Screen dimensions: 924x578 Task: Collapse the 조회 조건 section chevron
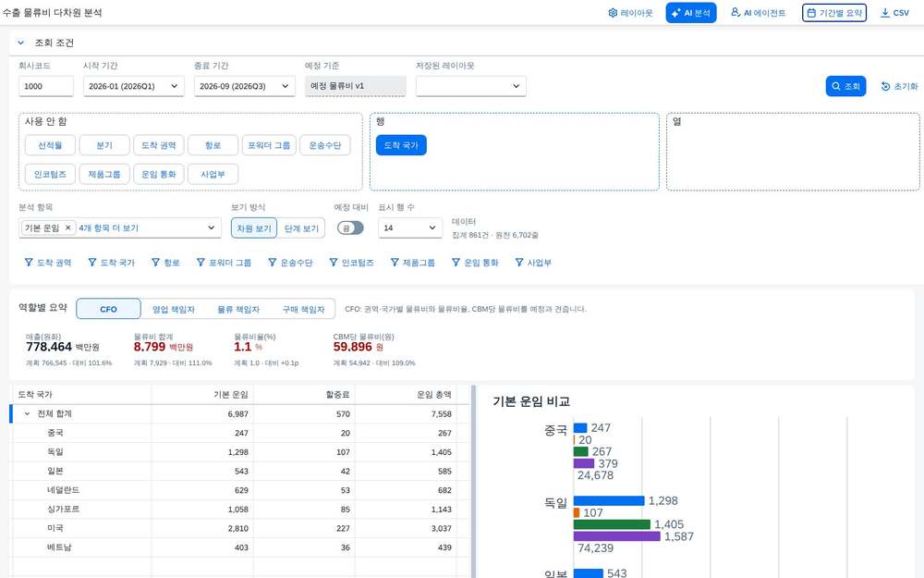pos(20,43)
